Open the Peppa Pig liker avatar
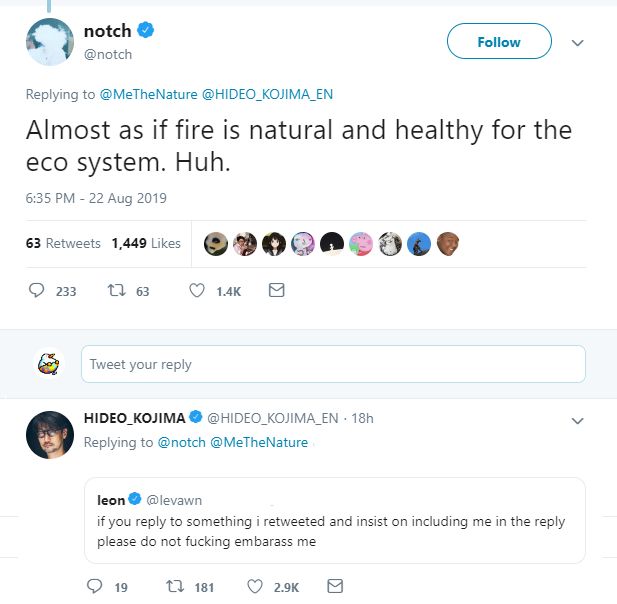617x604 pixels. pyautogui.click(x=361, y=244)
